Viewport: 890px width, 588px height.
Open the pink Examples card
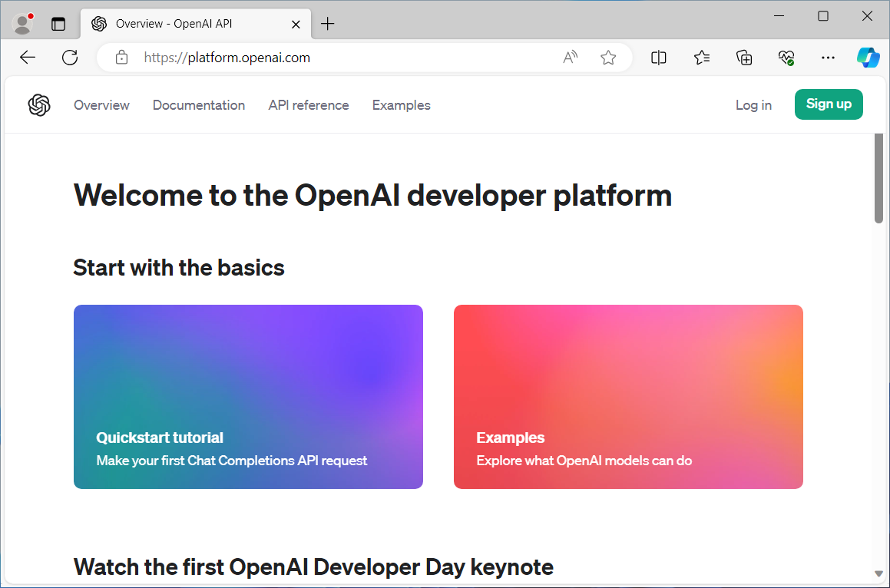628,397
